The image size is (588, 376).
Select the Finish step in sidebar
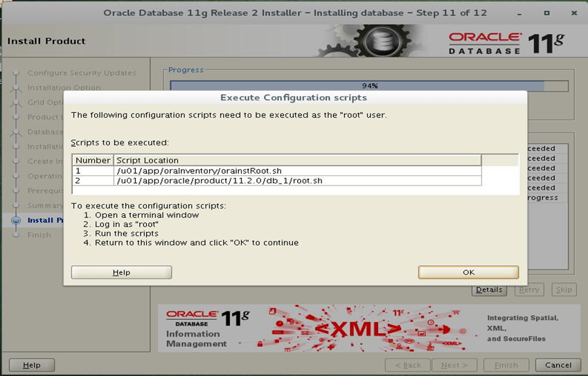pos(39,235)
